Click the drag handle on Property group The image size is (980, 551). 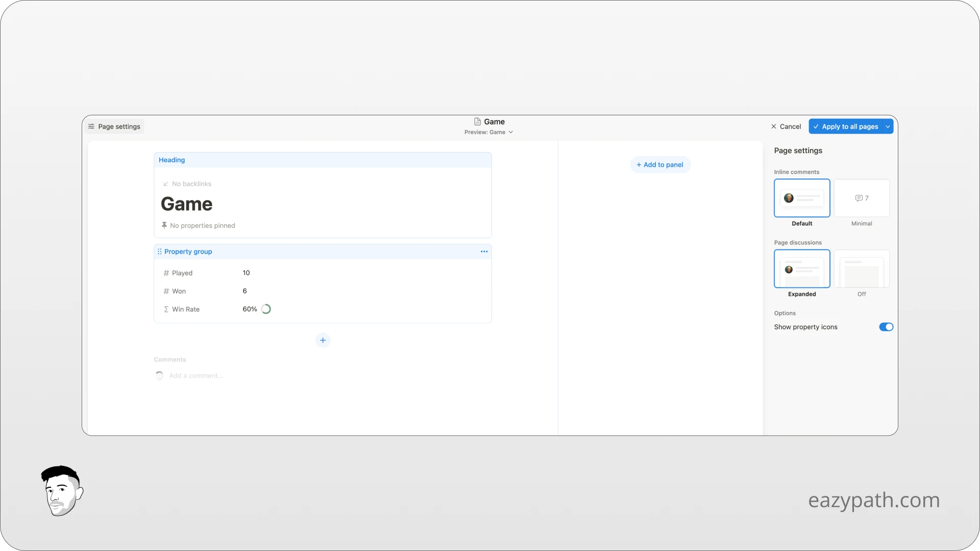coord(159,251)
